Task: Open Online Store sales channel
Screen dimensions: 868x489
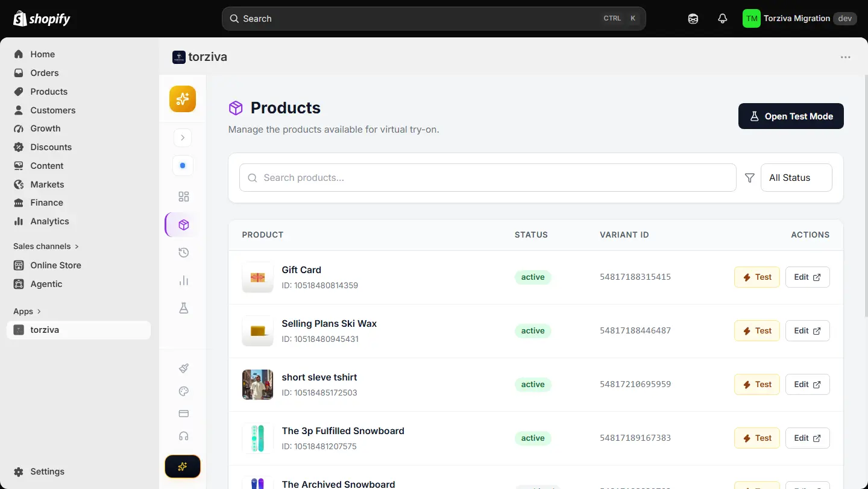Action: [79, 265]
